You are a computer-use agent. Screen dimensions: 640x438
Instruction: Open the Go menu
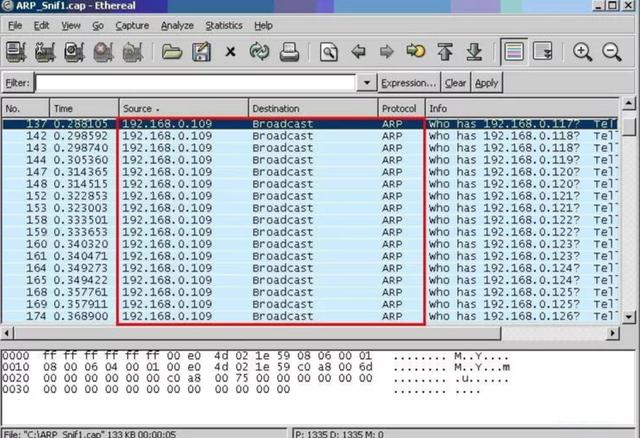pyautogui.click(x=98, y=26)
